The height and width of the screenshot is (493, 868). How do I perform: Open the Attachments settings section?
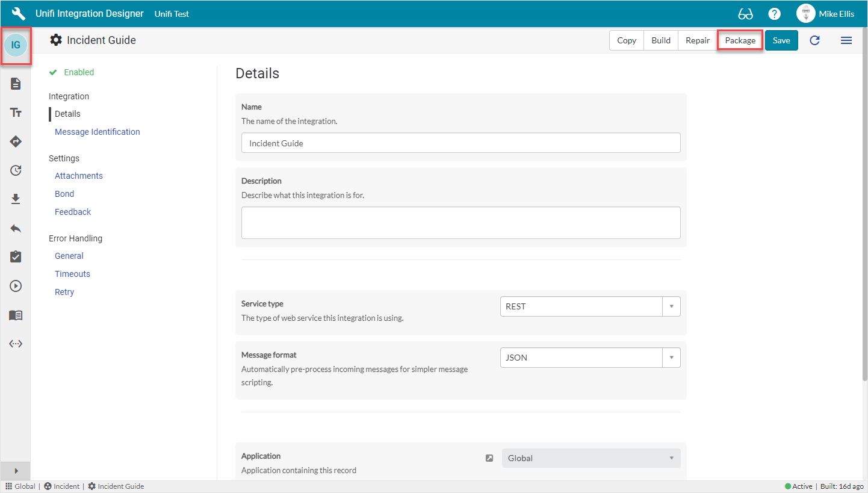(x=79, y=176)
